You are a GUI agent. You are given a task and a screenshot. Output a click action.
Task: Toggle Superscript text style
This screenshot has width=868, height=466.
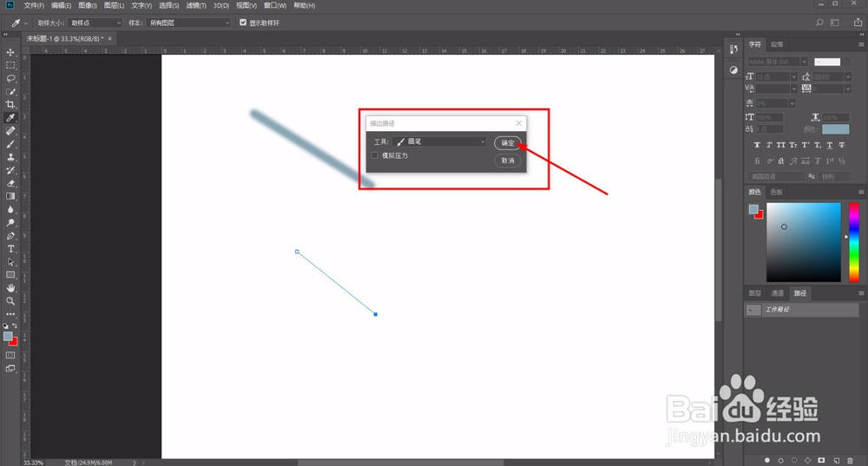806,145
